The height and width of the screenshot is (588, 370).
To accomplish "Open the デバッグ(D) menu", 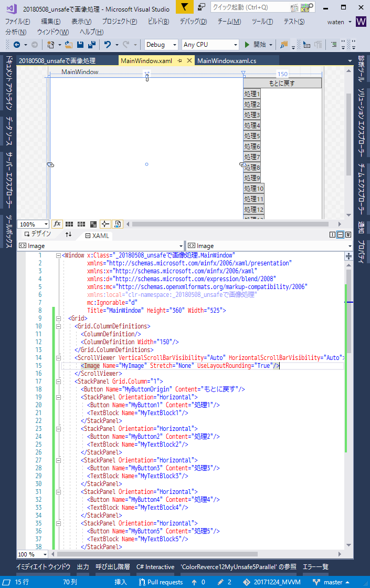I will [193, 22].
